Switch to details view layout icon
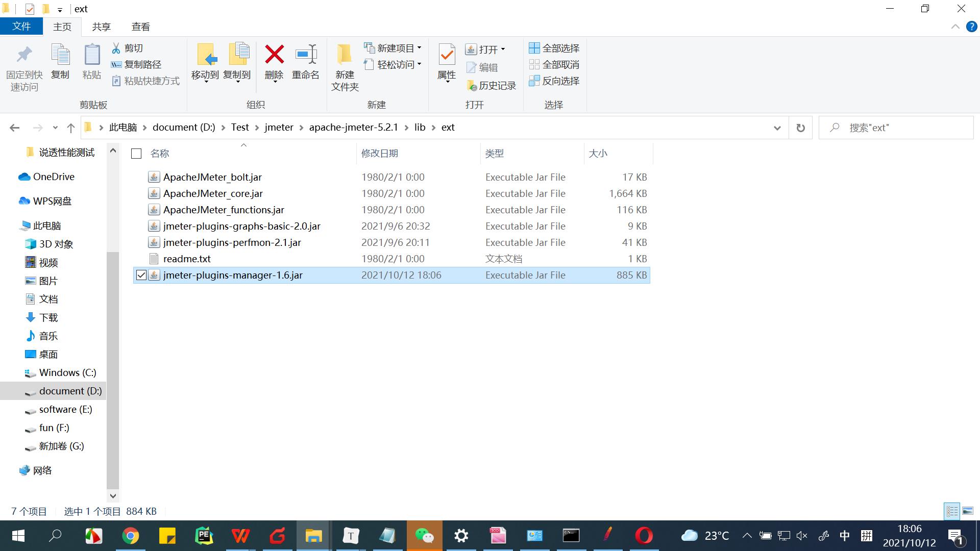This screenshot has width=980, height=551. click(952, 511)
